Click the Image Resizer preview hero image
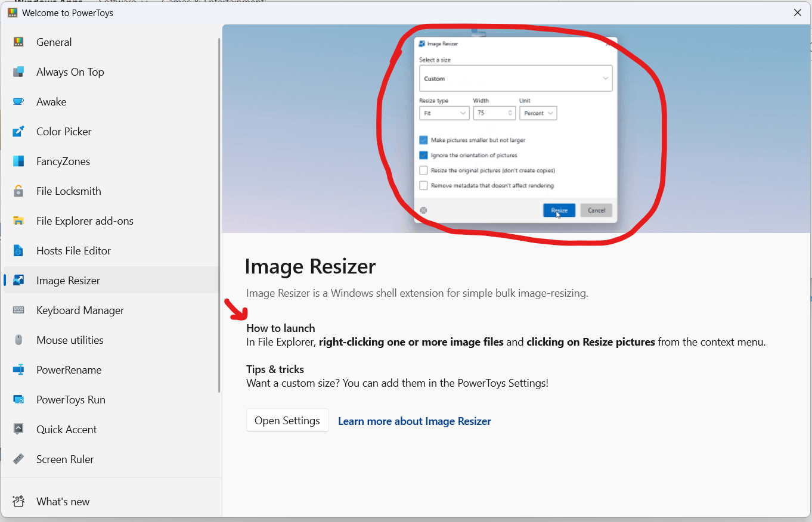 click(x=517, y=129)
